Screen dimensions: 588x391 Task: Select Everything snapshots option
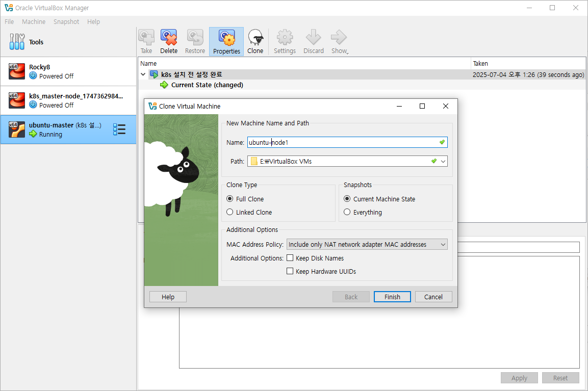[347, 212]
